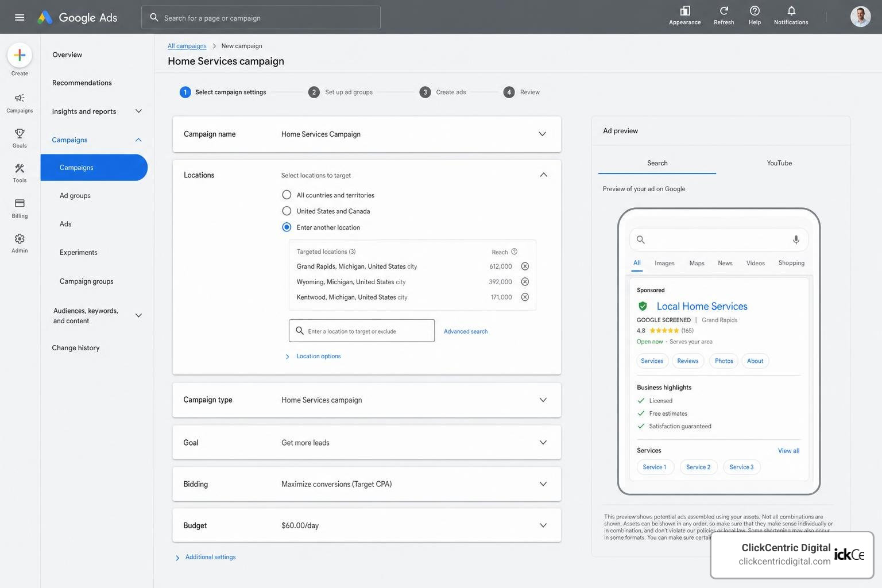The width and height of the screenshot is (882, 588).
Task: Click the About chip in ad preview
Action: tap(755, 361)
